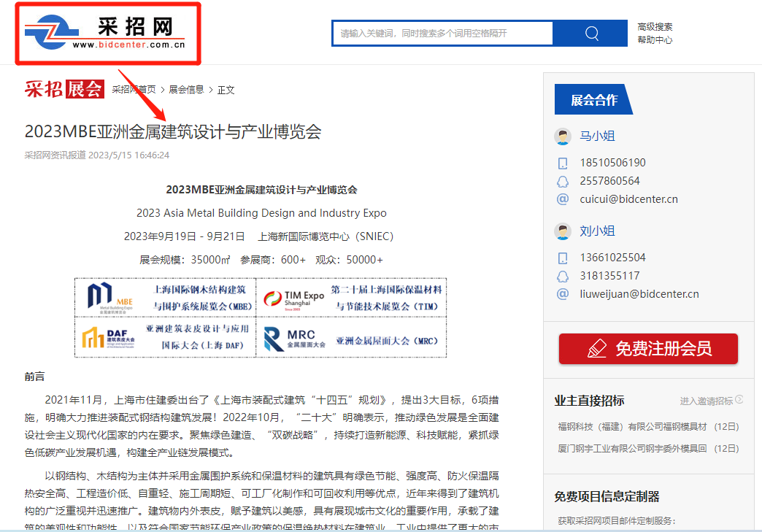Image resolution: width=762 pixels, height=532 pixels.
Task: Click pencil icon on 免费注册会员 button
Action: coord(597,348)
